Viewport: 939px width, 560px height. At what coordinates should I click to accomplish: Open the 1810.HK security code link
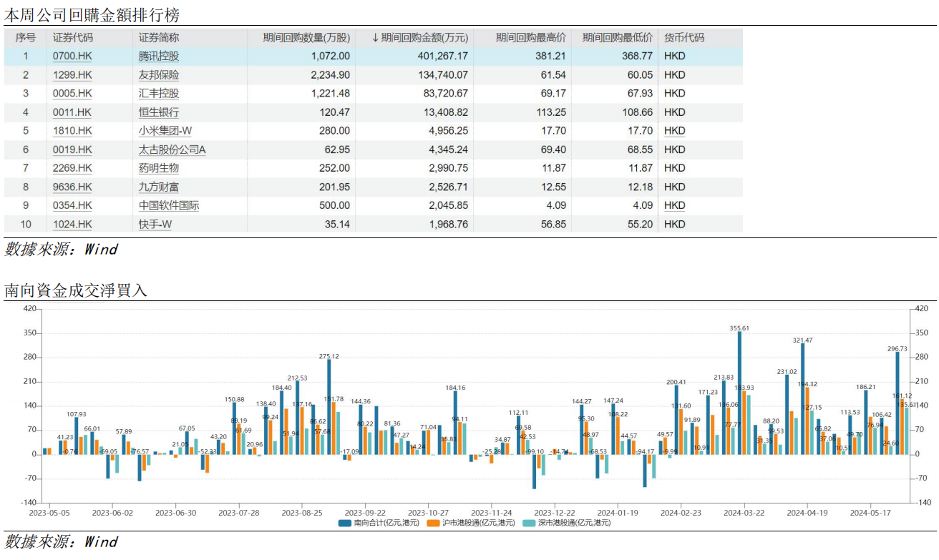pos(72,130)
